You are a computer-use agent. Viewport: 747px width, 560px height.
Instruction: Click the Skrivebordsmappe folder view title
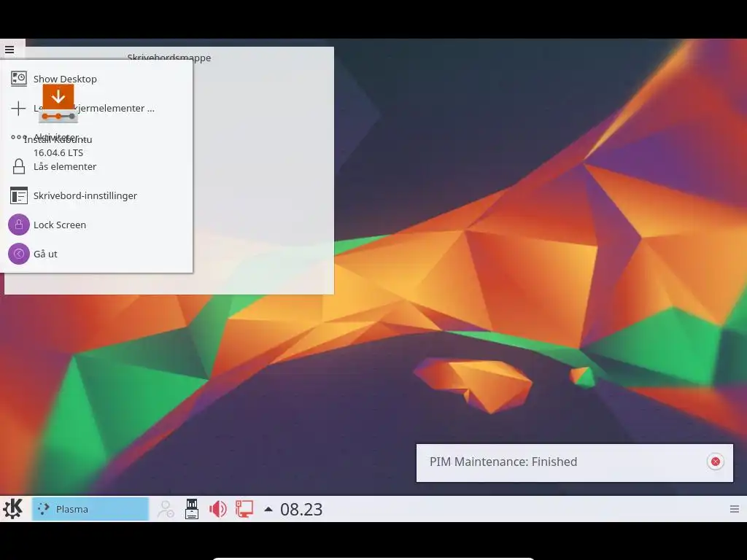click(x=169, y=58)
